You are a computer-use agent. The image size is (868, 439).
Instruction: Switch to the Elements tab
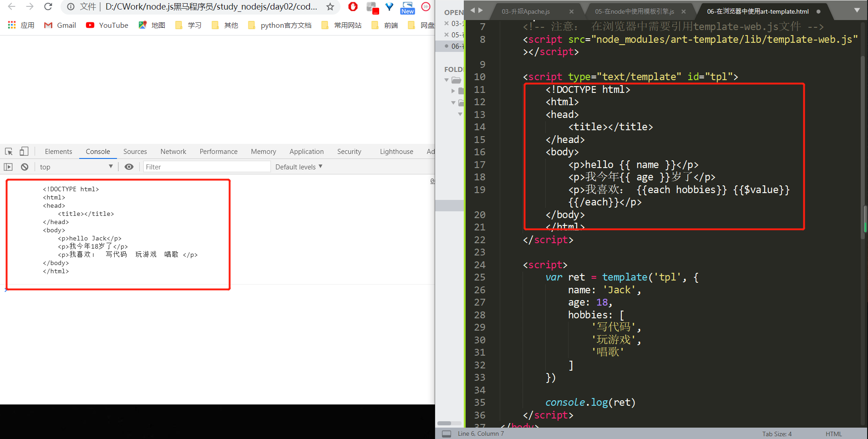pyautogui.click(x=58, y=152)
